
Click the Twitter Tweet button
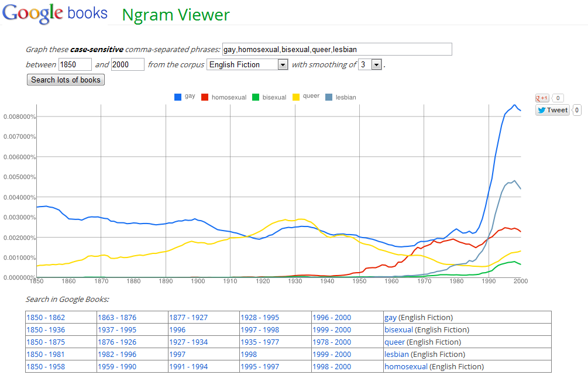552,110
